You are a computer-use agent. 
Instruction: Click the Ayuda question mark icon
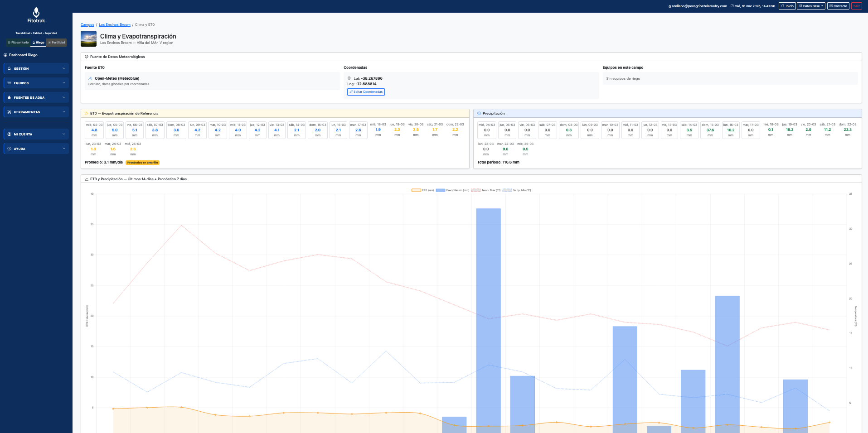point(9,149)
